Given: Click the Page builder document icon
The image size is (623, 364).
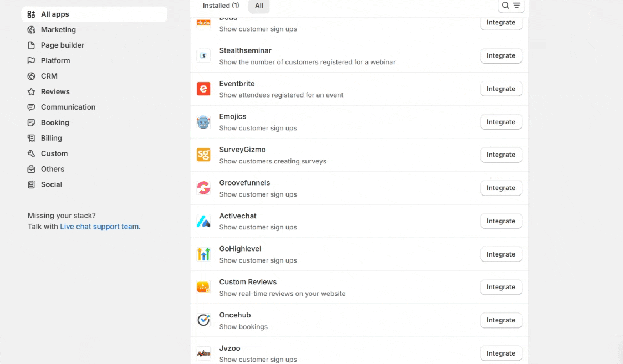Looking at the screenshot, I should coord(31,45).
